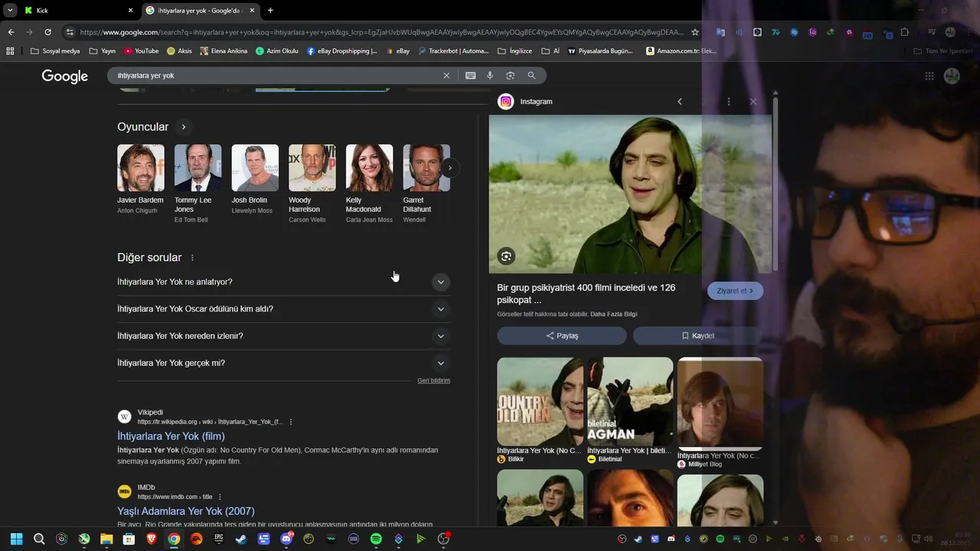Open Yayın bookmarks folder
The image size is (980, 551).
102,51
